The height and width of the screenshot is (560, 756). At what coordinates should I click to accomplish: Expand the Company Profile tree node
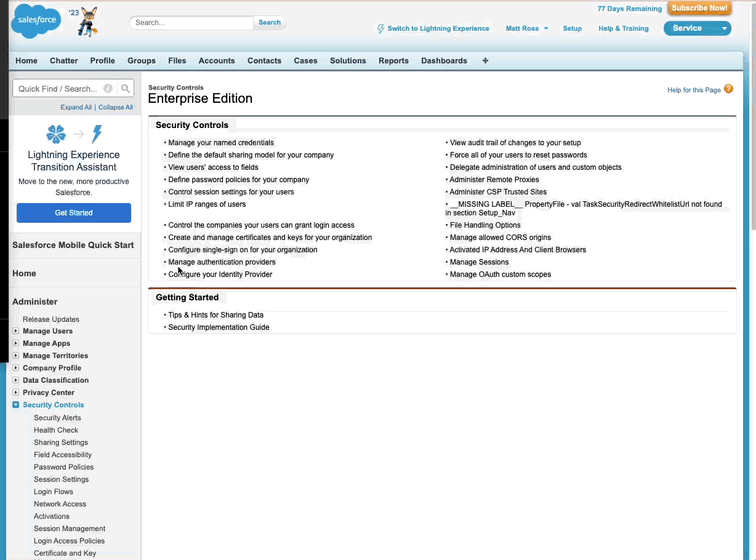[16, 368]
